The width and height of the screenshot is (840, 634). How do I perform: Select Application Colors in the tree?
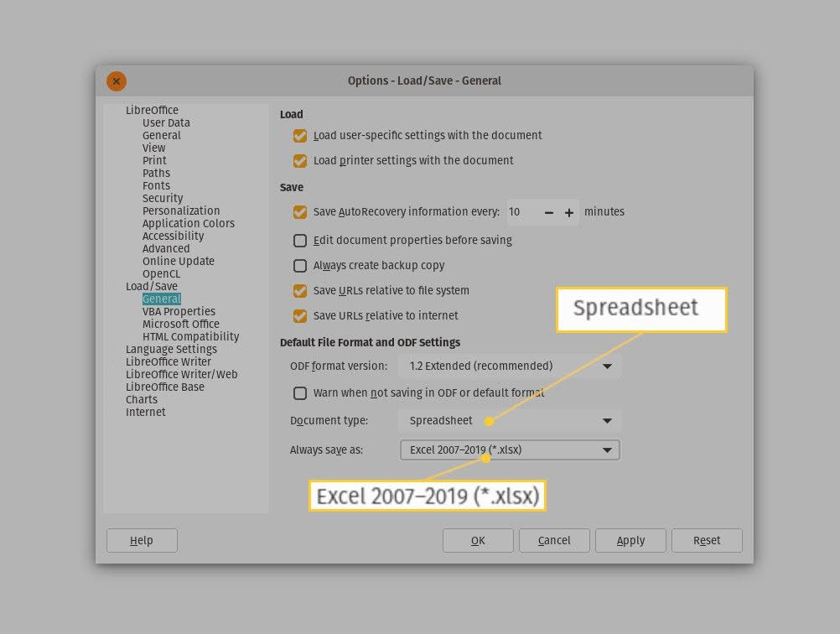(189, 223)
